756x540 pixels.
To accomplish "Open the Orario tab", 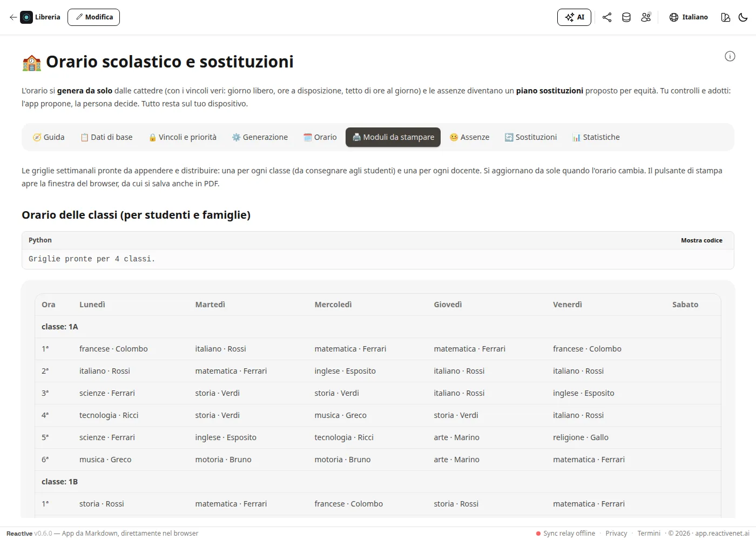I will pyautogui.click(x=320, y=137).
